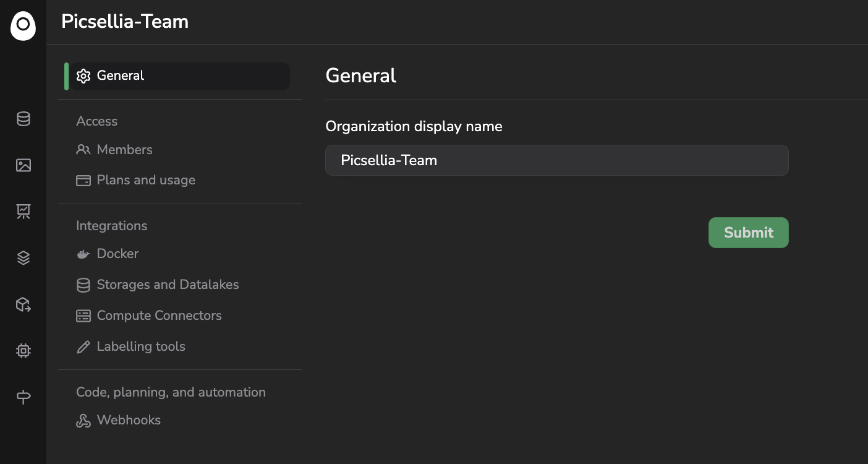Viewport: 868px width, 464px height.
Task: Open the Webhooks settings page
Action: click(x=129, y=420)
